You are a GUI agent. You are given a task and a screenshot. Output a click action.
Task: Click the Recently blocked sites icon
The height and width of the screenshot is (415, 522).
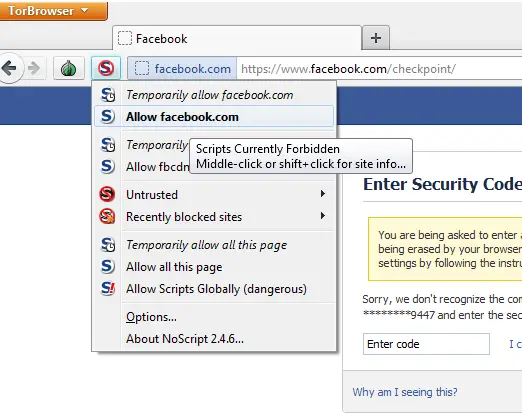[107, 216]
